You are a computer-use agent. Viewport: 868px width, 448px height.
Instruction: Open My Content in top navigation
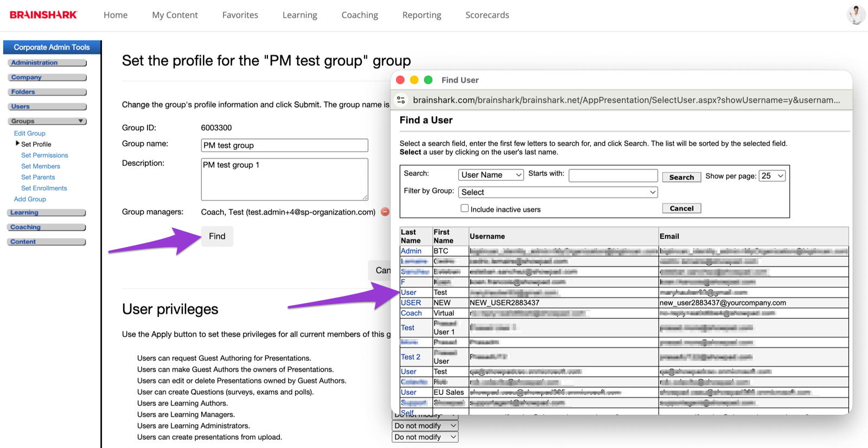pyautogui.click(x=175, y=15)
